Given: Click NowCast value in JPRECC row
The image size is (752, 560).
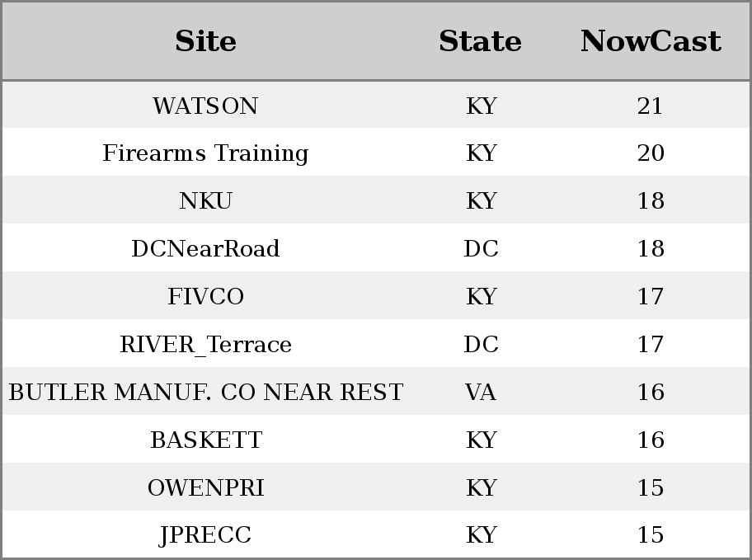Looking at the screenshot, I should click(x=651, y=535).
